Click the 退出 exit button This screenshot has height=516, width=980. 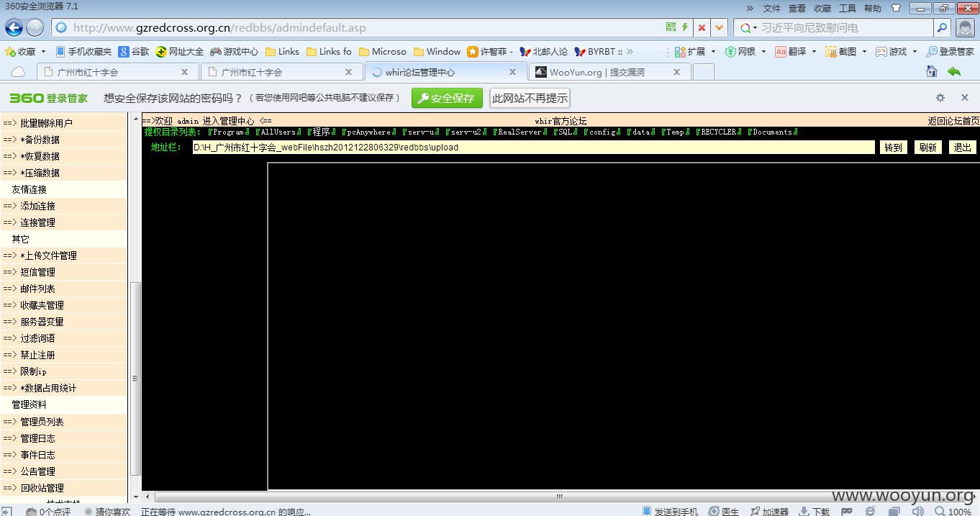click(x=963, y=148)
